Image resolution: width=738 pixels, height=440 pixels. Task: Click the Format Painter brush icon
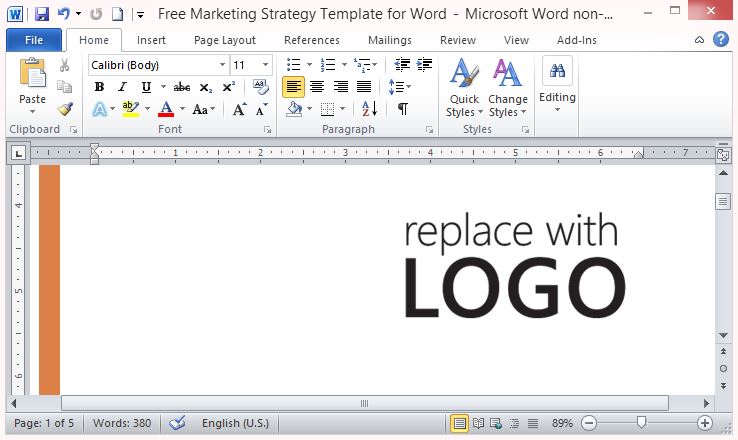pyautogui.click(x=65, y=109)
